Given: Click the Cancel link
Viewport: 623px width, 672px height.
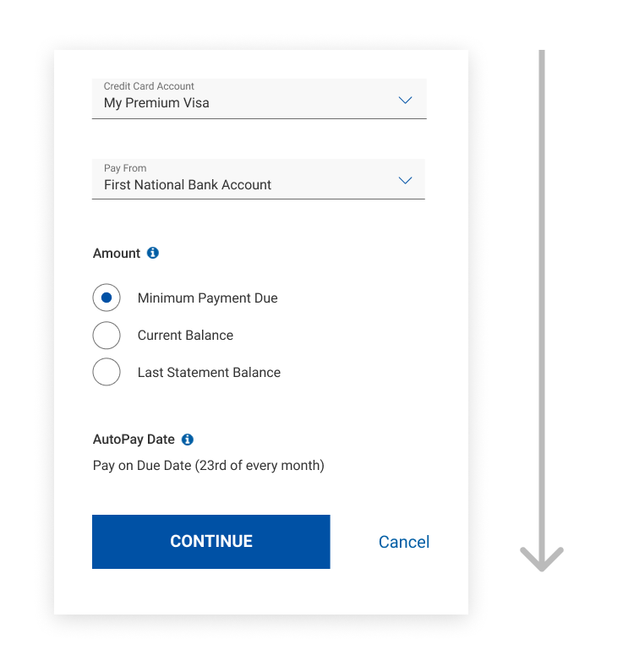Looking at the screenshot, I should click(404, 542).
